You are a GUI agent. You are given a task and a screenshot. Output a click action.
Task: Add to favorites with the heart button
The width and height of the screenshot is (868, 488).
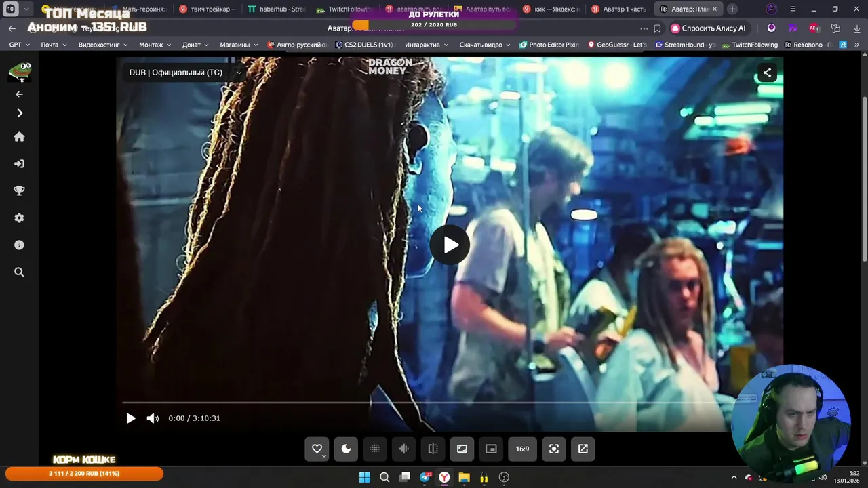click(x=317, y=449)
